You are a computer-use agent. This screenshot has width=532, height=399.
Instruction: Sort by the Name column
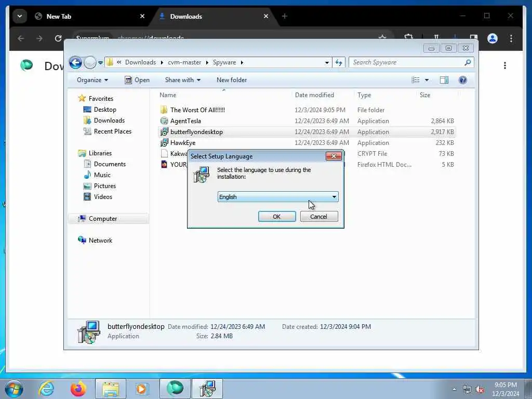coord(168,95)
